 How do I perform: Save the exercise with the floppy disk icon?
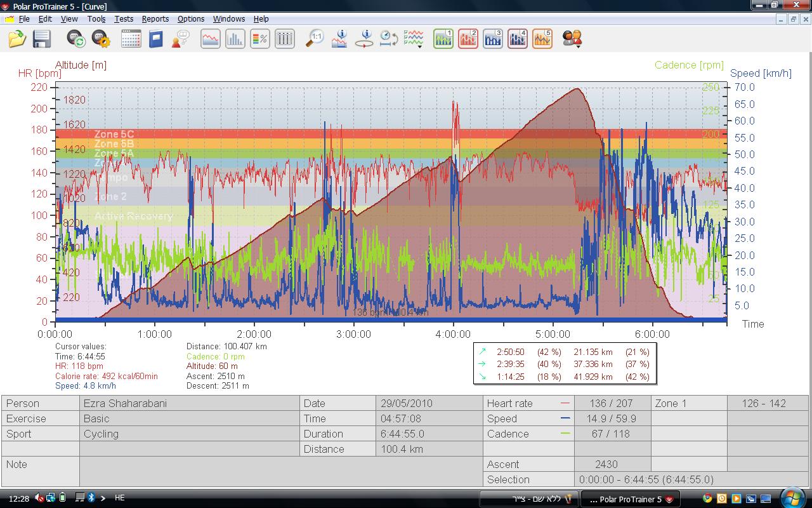coord(42,39)
